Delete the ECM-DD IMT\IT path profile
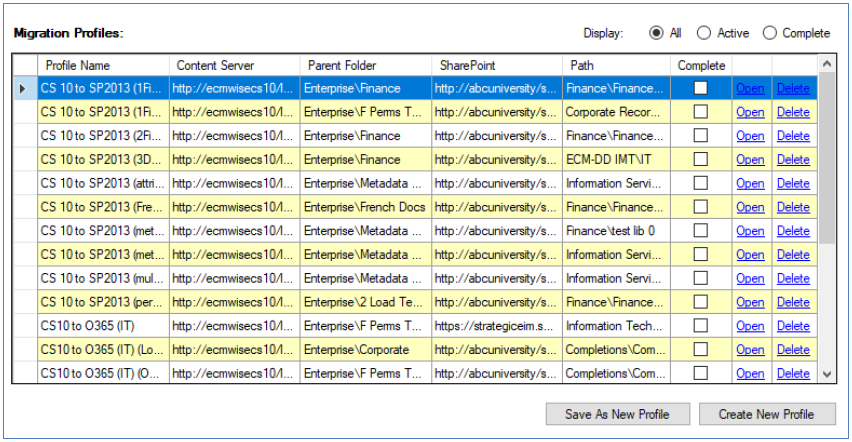The height and width of the screenshot is (442, 852). point(793,160)
